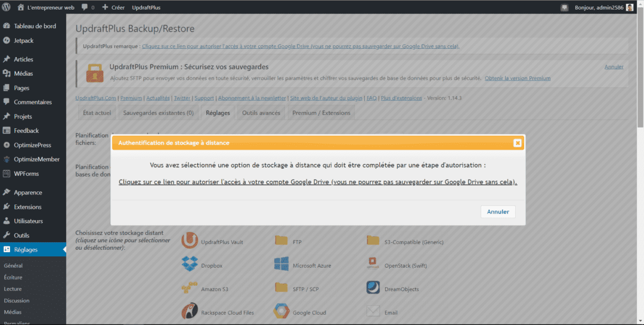Open the Obtenir la version Premium link
This screenshot has width=644, height=325.
point(518,78)
